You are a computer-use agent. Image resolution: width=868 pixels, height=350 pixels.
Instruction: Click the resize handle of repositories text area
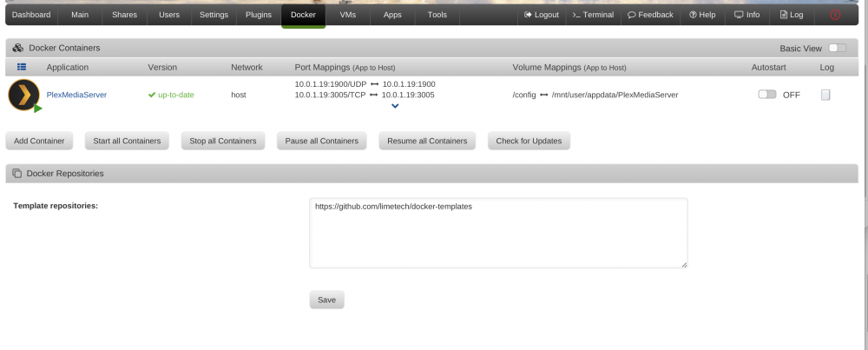[684, 265]
